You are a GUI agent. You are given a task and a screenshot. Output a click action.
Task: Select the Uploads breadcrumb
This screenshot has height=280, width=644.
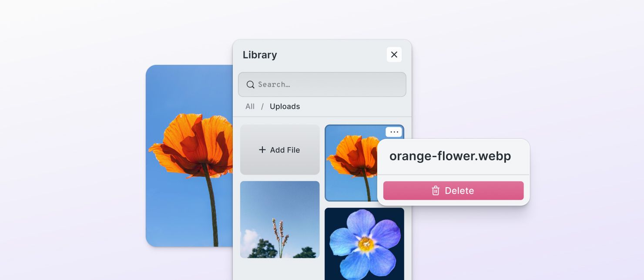pyautogui.click(x=285, y=106)
